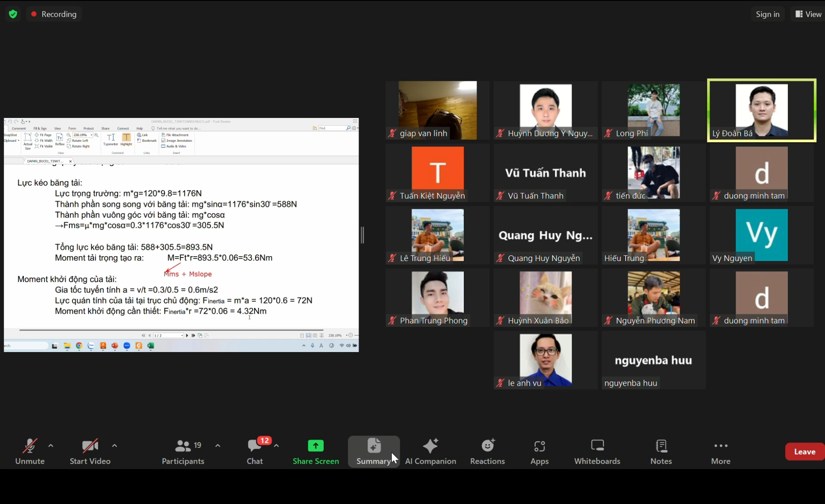
Task: Open the More options menu
Action: 721,451
